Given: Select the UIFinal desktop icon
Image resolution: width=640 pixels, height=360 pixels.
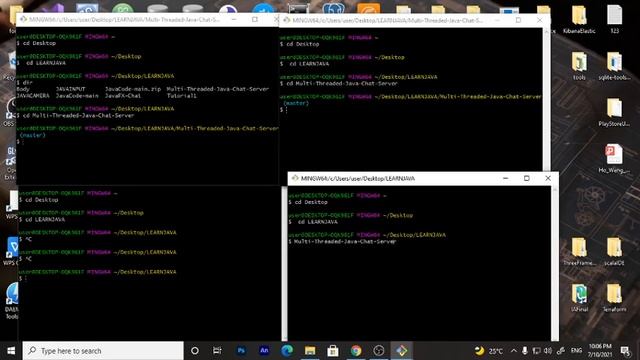Looking at the screenshot, I should click(579, 298).
